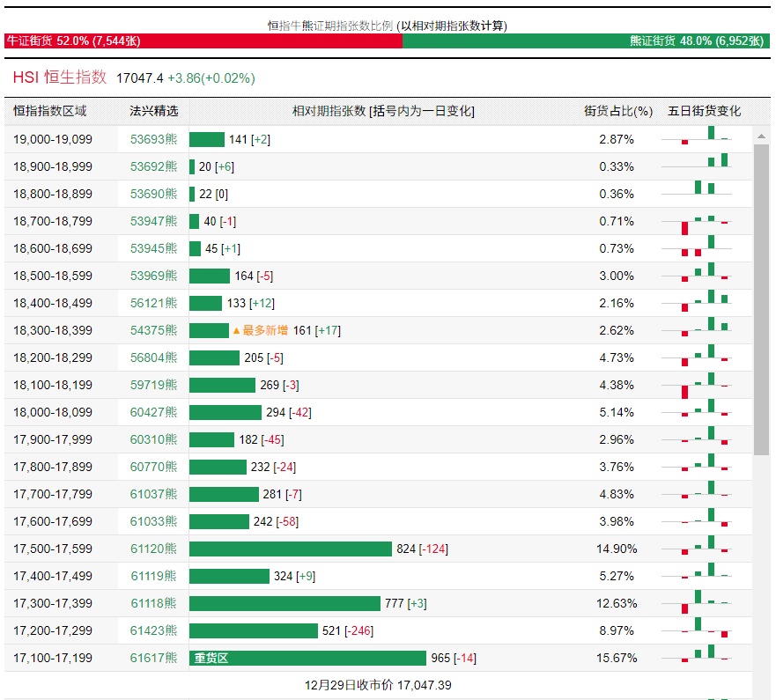Select the 54375熊 certificate link
Screen dimensions: 776x700
153,330
